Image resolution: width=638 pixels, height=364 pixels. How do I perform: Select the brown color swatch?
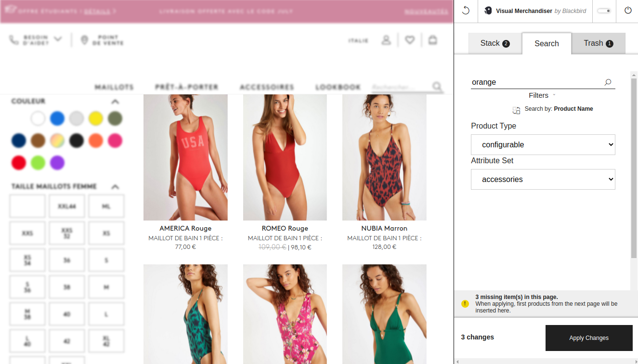(38, 141)
